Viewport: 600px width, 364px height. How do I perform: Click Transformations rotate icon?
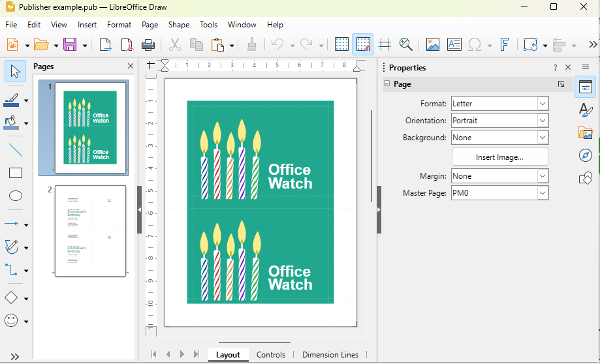(x=531, y=45)
